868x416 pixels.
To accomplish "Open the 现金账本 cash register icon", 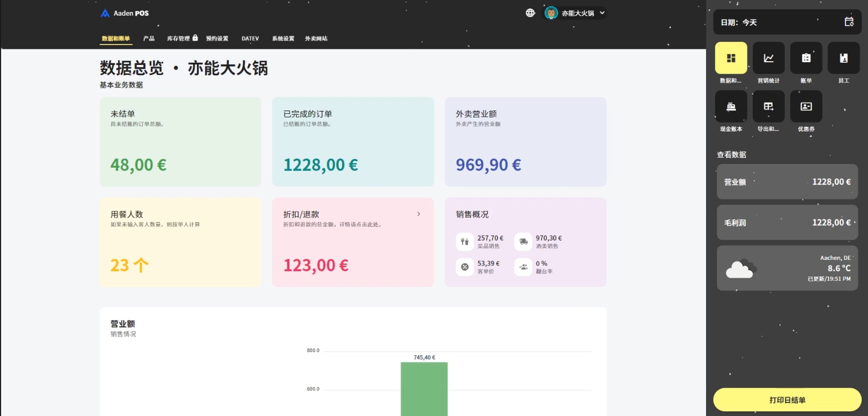I will (x=731, y=107).
